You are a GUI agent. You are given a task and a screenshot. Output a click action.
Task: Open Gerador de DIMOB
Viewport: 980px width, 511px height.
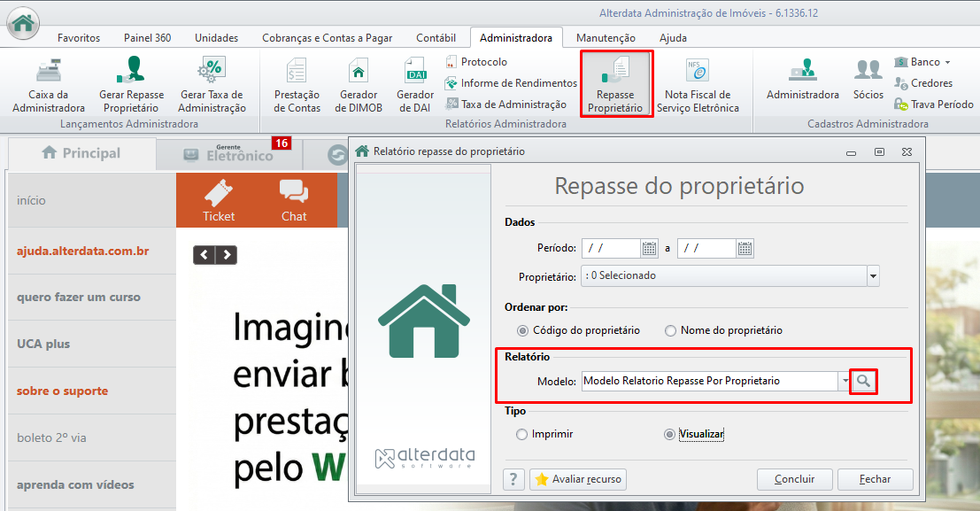pyautogui.click(x=359, y=85)
